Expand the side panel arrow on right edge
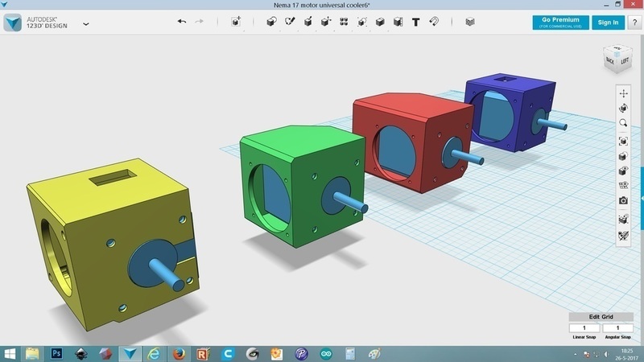This screenshot has width=644, height=362. [642, 199]
